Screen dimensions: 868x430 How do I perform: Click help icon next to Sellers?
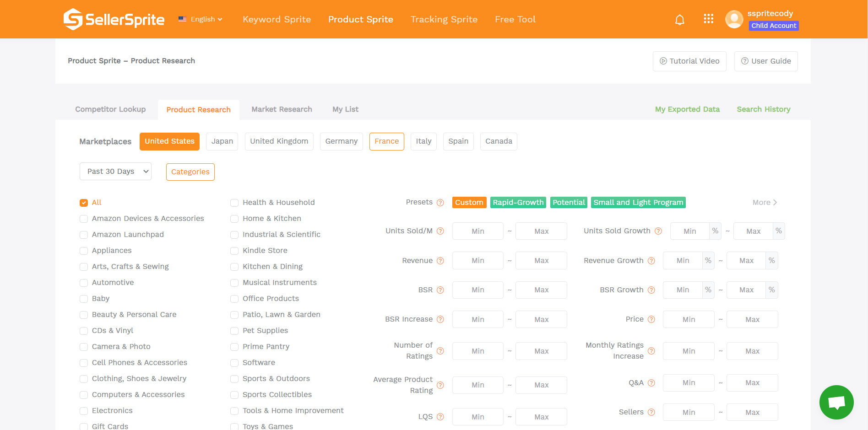point(651,412)
